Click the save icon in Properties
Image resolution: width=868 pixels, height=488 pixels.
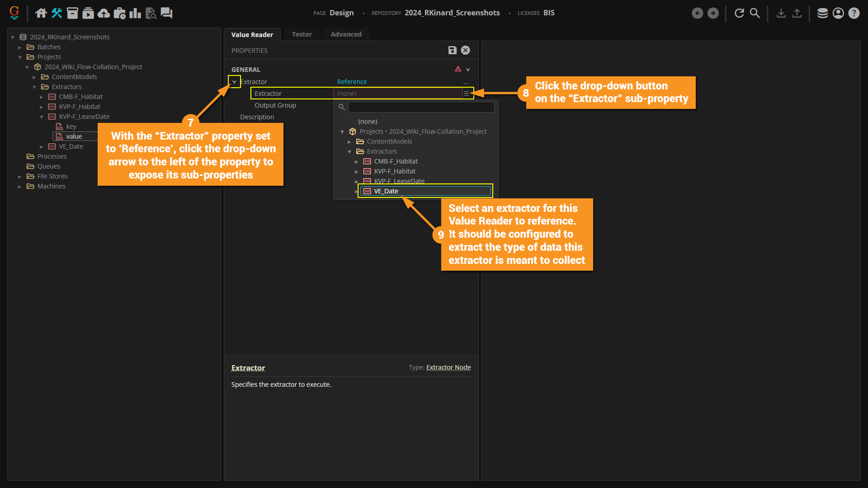click(x=452, y=50)
